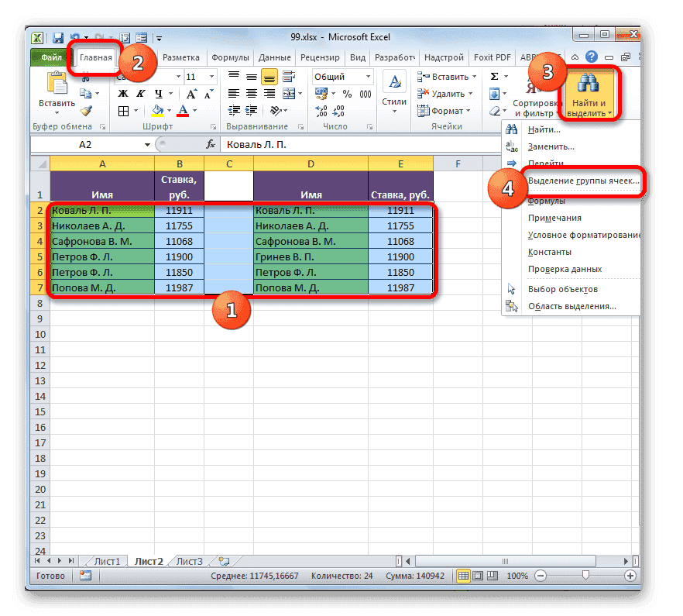
Task: Click the AutoSum (Σ) icon
Action: (494, 77)
